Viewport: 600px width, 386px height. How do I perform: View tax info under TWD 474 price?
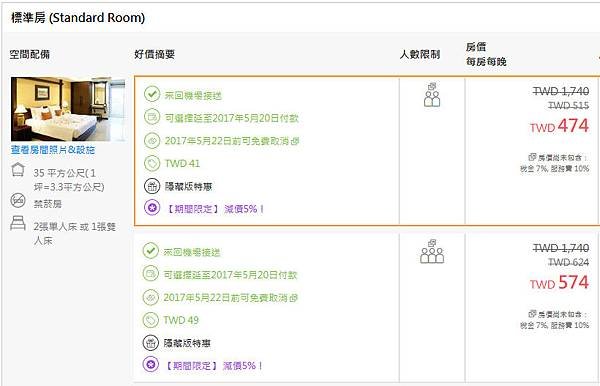[555, 163]
